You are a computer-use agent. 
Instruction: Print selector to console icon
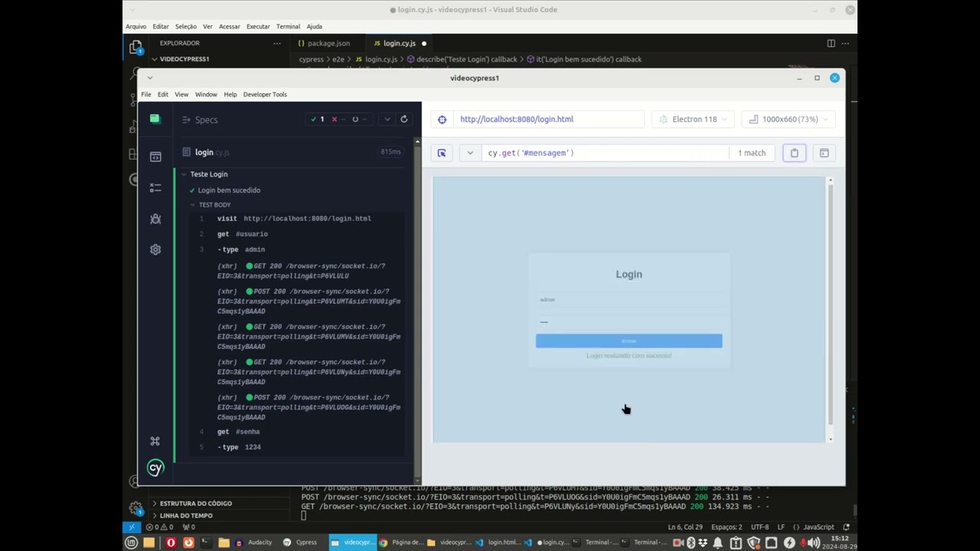(x=824, y=153)
